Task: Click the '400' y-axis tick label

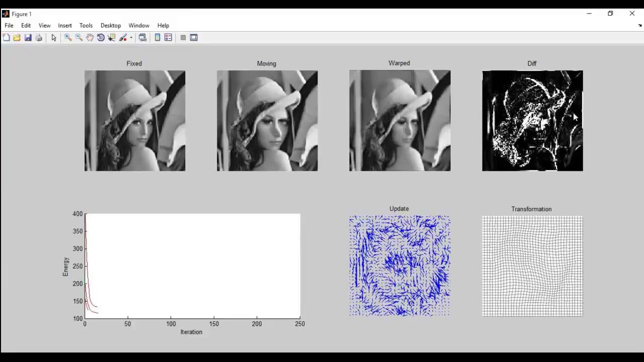Action: click(x=77, y=214)
